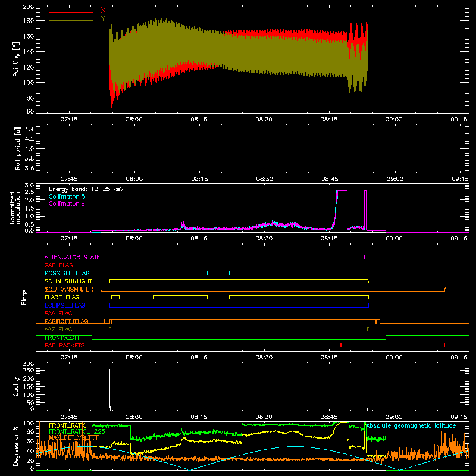
Task: Select the Collimator 8 legend entry
Action: pyautogui.click(x=67, y=196)
